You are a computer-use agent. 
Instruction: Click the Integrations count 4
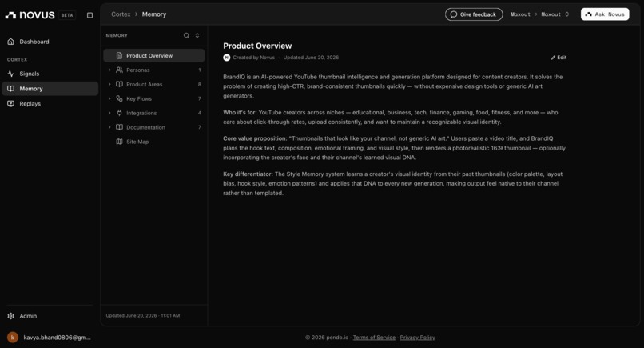coord(200,113)
